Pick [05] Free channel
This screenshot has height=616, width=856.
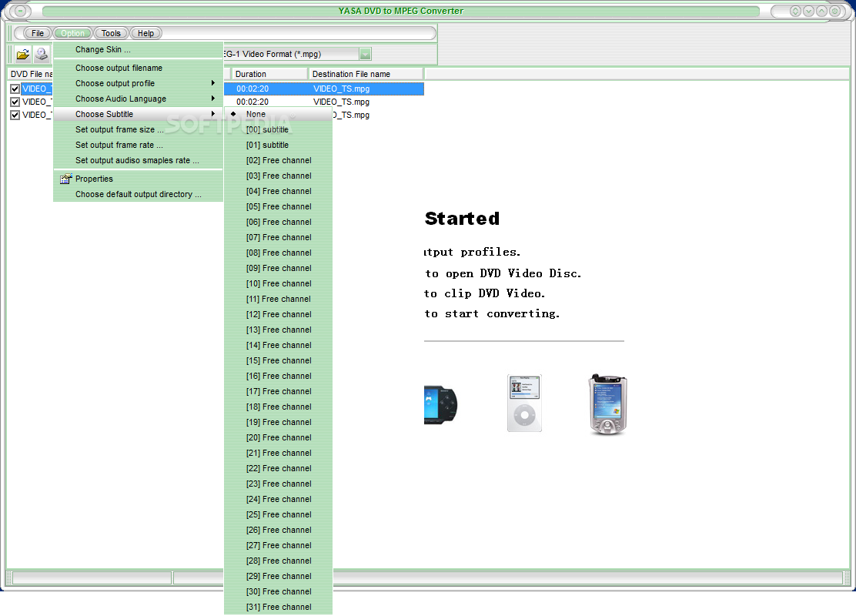click(278, 206)
